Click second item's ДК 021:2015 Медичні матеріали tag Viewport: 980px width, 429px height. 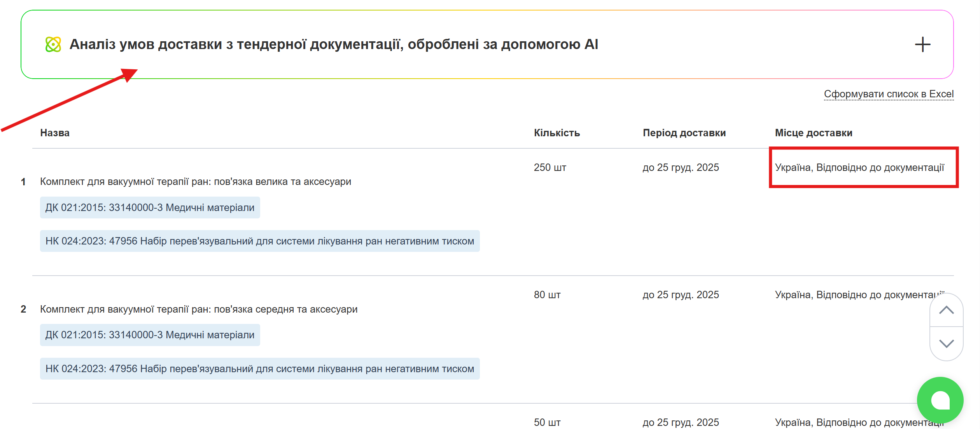coord(150,335)
